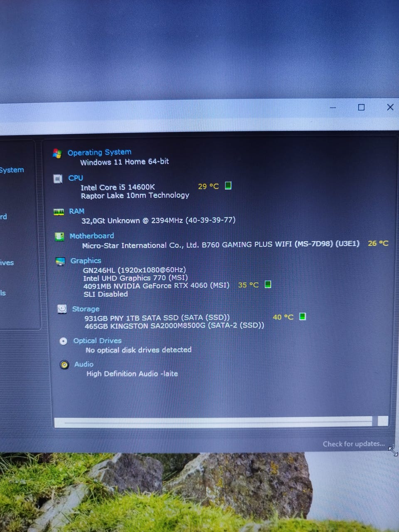Click the green GPU temperature indicator icon
This screenshot has height=532, width=399.
point(268,284)
